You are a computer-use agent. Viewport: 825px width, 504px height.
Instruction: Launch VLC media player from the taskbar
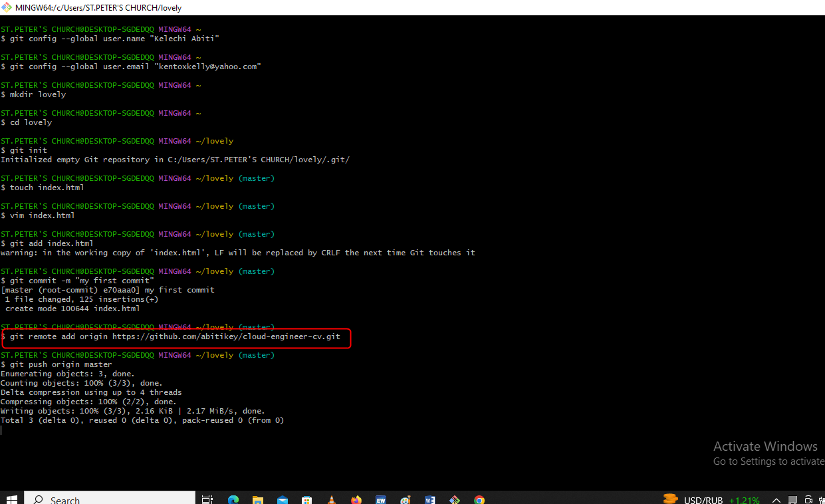[x=332, y=499]
